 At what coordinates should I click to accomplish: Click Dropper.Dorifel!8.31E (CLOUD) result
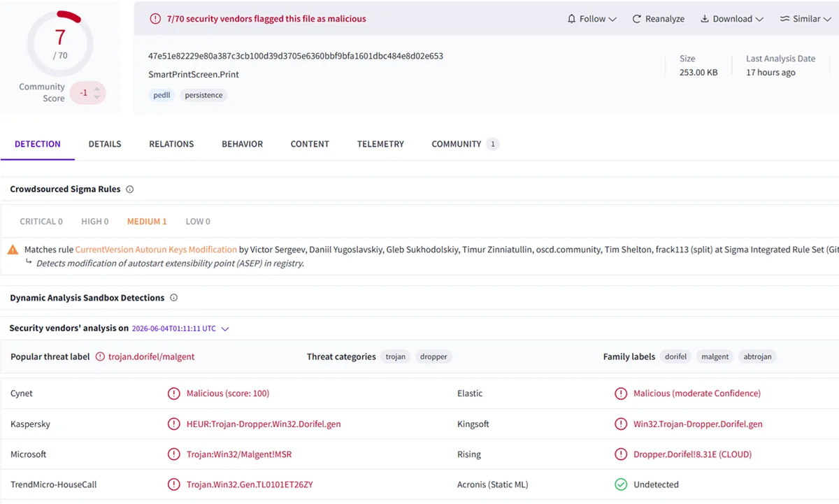(692, 454)
